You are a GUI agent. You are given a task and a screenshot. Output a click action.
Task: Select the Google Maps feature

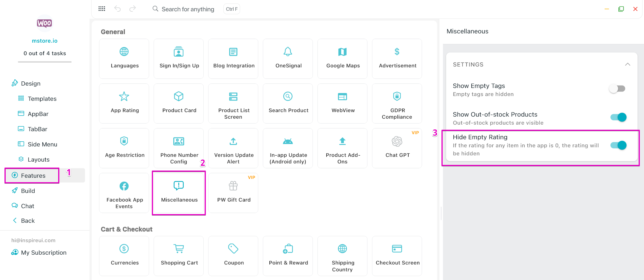[342, 58]
